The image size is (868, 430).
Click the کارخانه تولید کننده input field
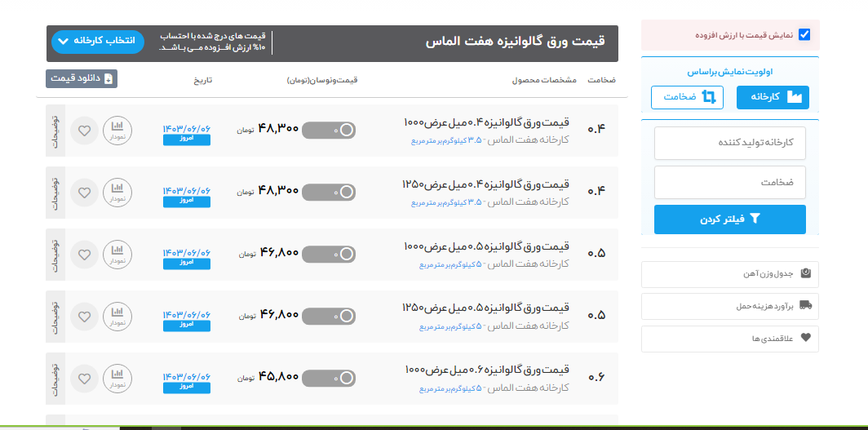[x=730, y=143]
